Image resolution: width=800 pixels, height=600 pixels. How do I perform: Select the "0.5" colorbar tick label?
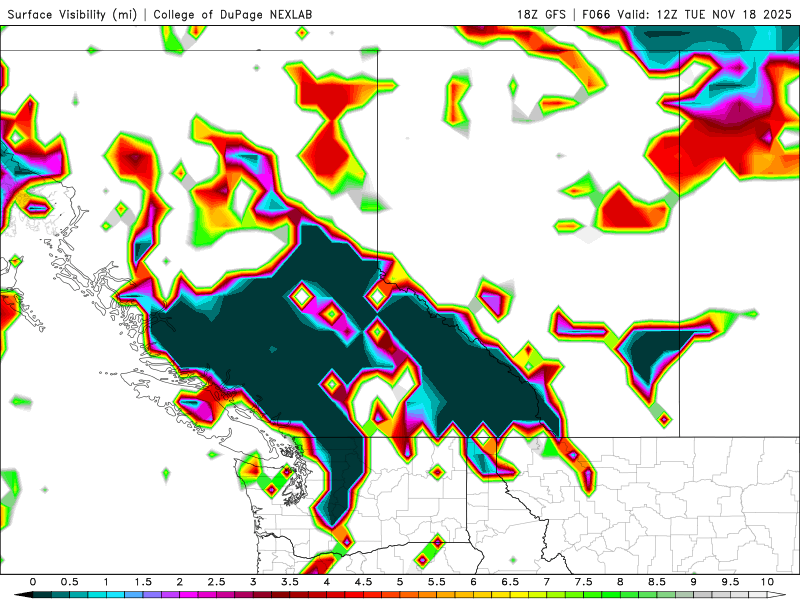point(69,582)
